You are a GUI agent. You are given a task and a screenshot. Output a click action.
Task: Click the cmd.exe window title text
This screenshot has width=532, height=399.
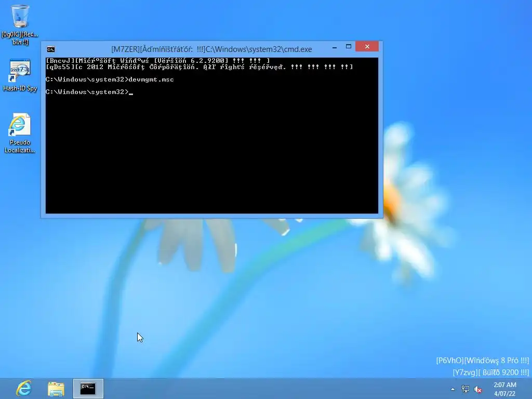pyautogui.click(x=211, y=49)
